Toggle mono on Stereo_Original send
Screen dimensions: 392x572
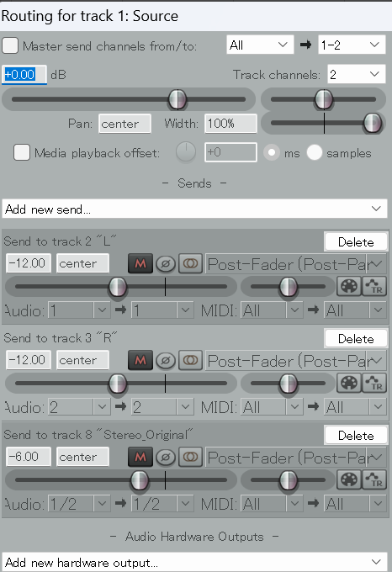point(190,457)
